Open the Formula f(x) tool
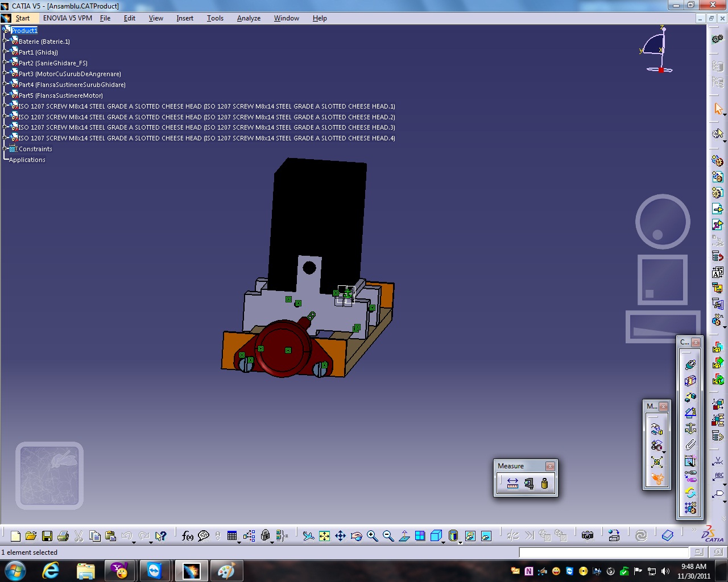728x582 pixels. click(x=188, y=535)
